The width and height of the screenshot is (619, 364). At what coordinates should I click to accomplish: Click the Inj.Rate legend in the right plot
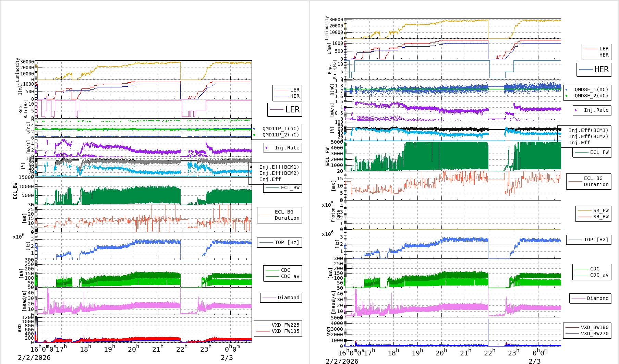point(596,110)
